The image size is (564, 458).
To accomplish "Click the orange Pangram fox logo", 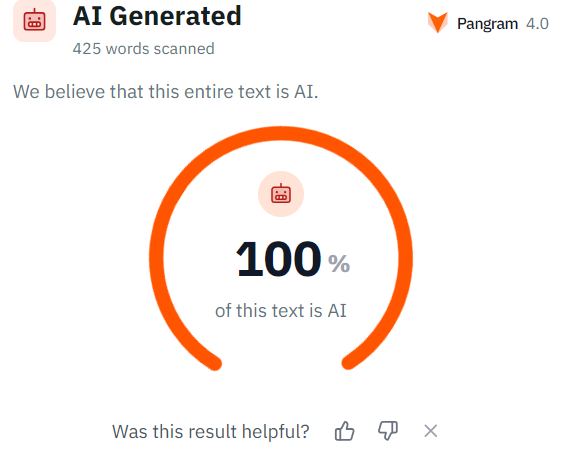I will pos(437,22).
